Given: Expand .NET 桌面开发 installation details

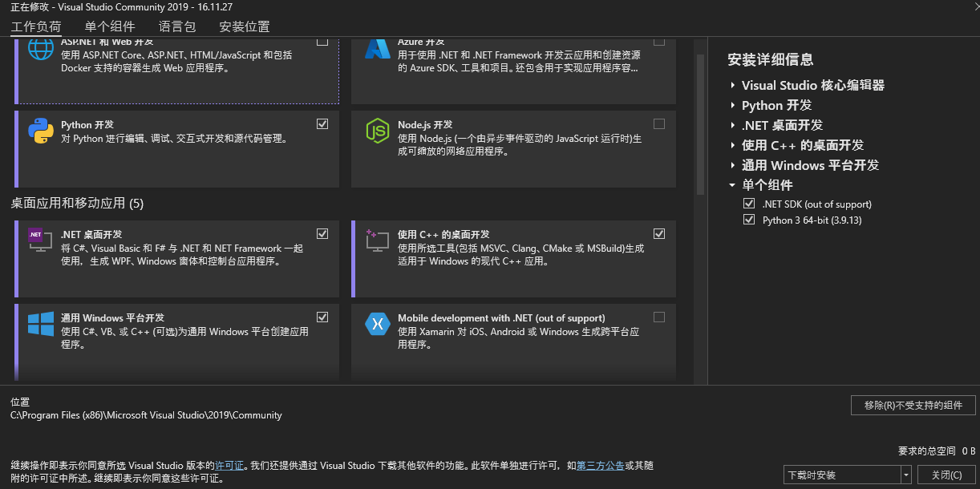Looking at the screenshot, I should pyautogui.click(x=733, y=125).
